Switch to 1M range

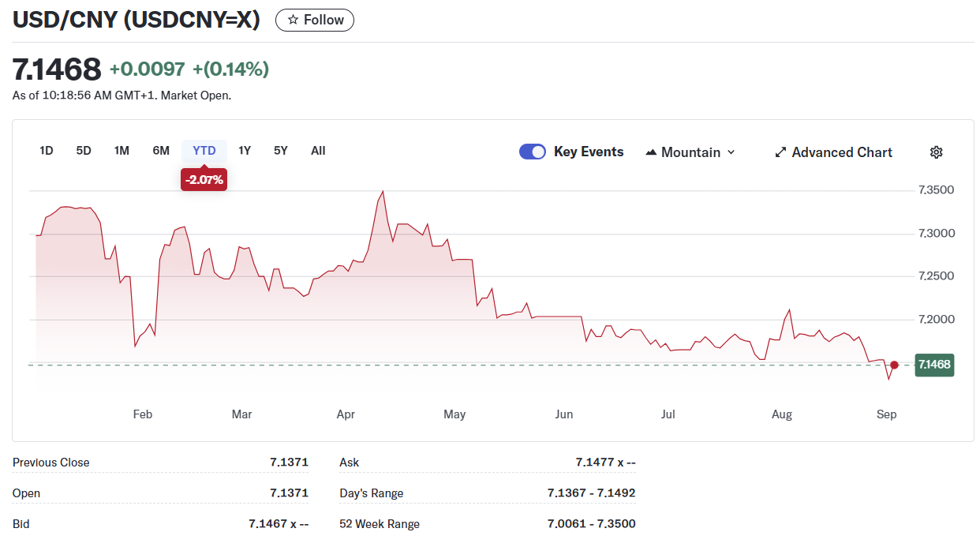click(x=122, y=151)
